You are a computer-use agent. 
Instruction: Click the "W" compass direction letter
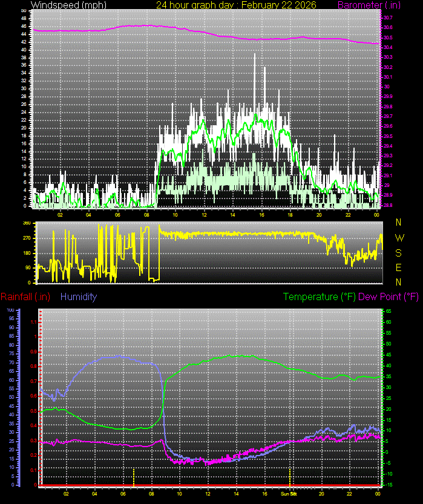(399, 238)
